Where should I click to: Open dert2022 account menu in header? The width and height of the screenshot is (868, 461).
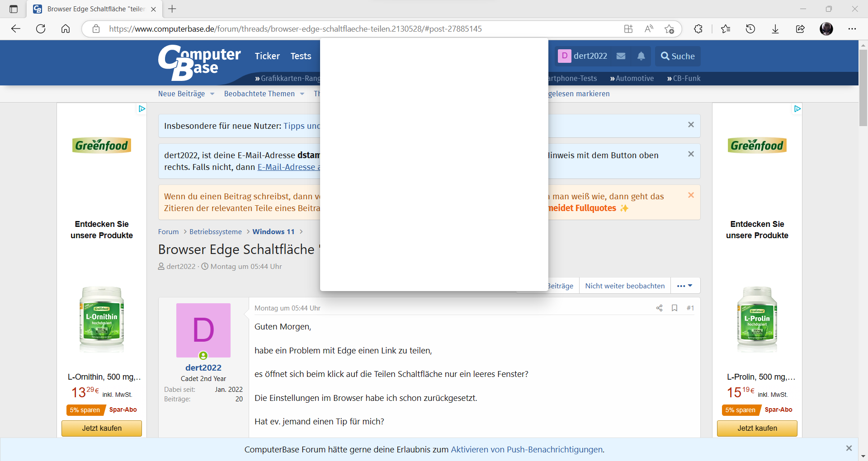[583, 56]
